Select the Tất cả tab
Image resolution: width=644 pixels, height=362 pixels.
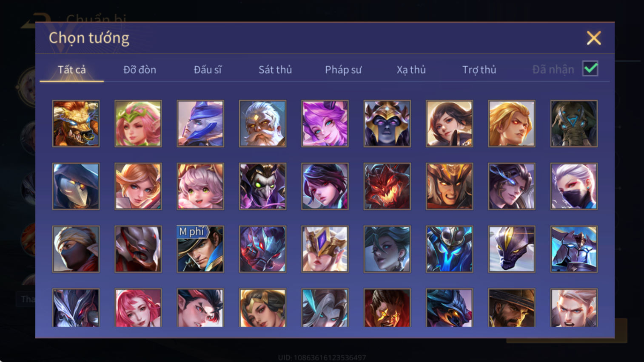click(x=72, y=70)
